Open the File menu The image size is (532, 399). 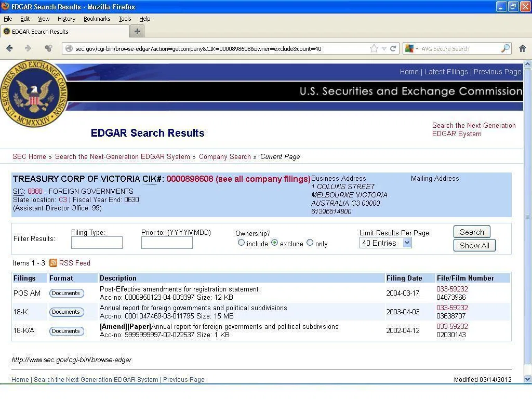click(8, 19)
